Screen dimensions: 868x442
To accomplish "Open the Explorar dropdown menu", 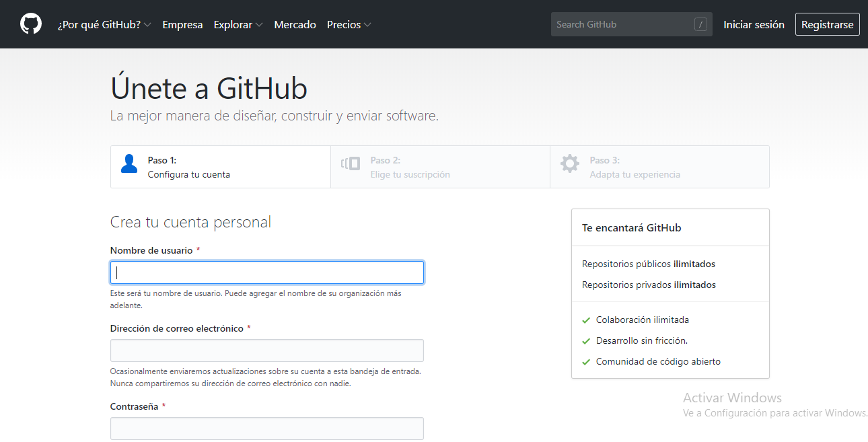I will pyautogui.click(x=238, y=25).
